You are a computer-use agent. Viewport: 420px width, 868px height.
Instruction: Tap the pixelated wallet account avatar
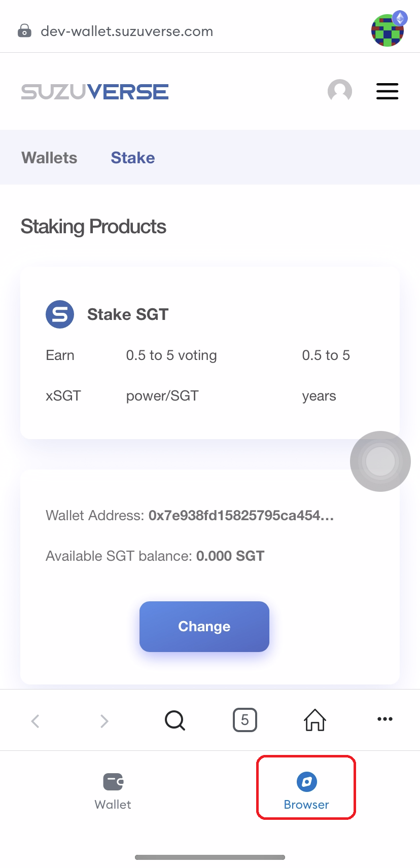point(388,29)
